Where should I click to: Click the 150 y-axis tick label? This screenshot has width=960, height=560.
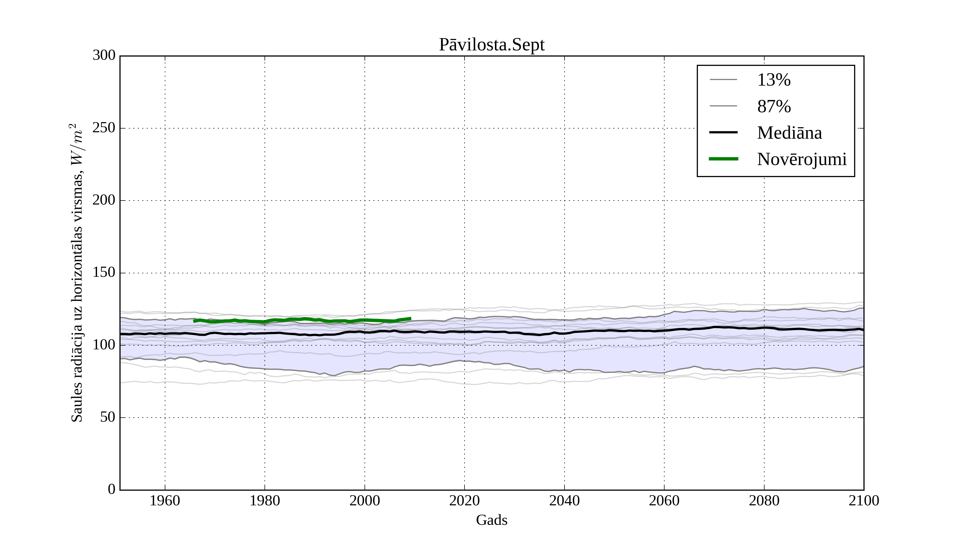pyautogui.click(x=104, y=272)
